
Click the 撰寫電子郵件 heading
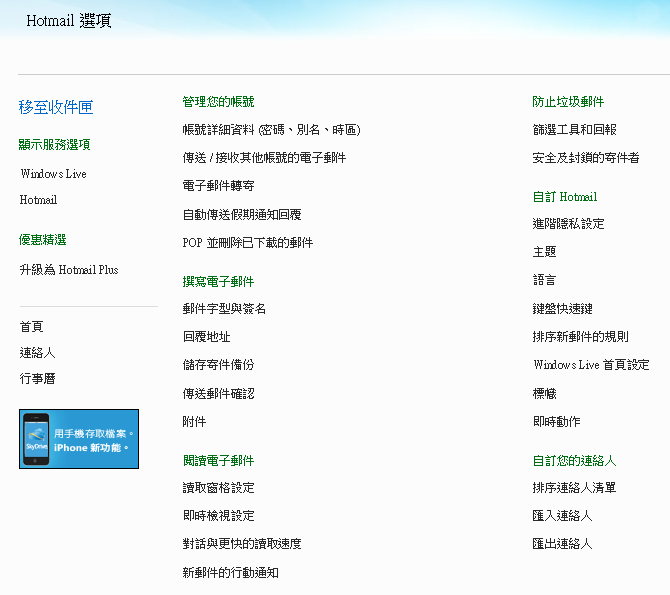point(218,282)
